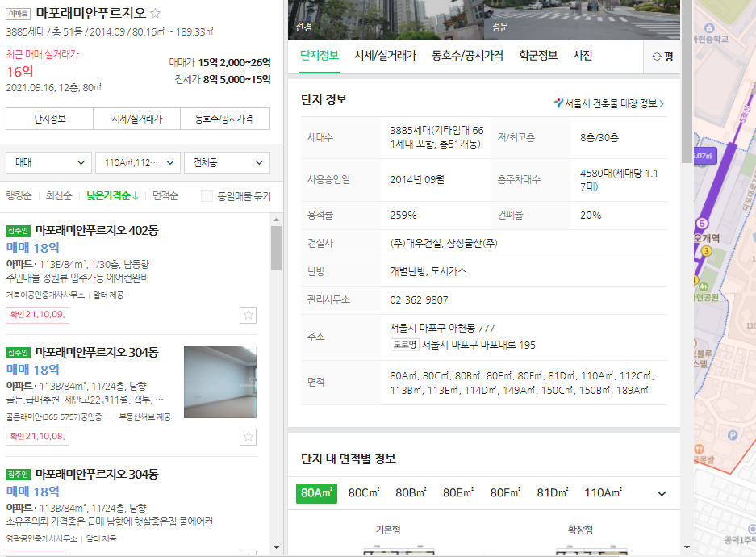Select the 80C㎡ area tab
The height and width of the screenshot is (557, 756).
tap(364, 493)
